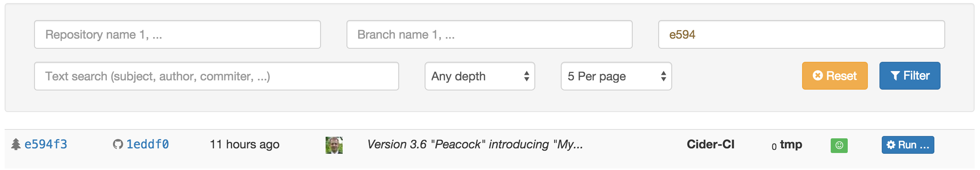This screenshot has height=170, width=980.
Task: Open the Any depth dropdown
Action: pyautogui.click(x=480, y=76)
